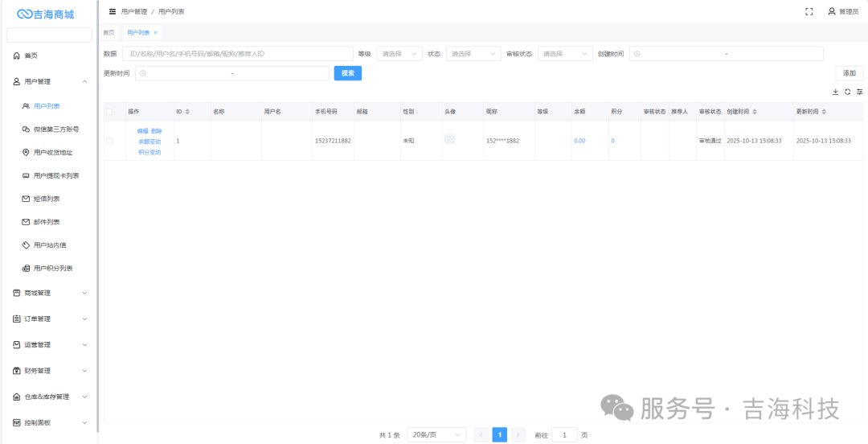Viewport: 868px width, 444px height.
Task: Open the 审核状态 dropdown filter
Action: click(x=565, y=54)
